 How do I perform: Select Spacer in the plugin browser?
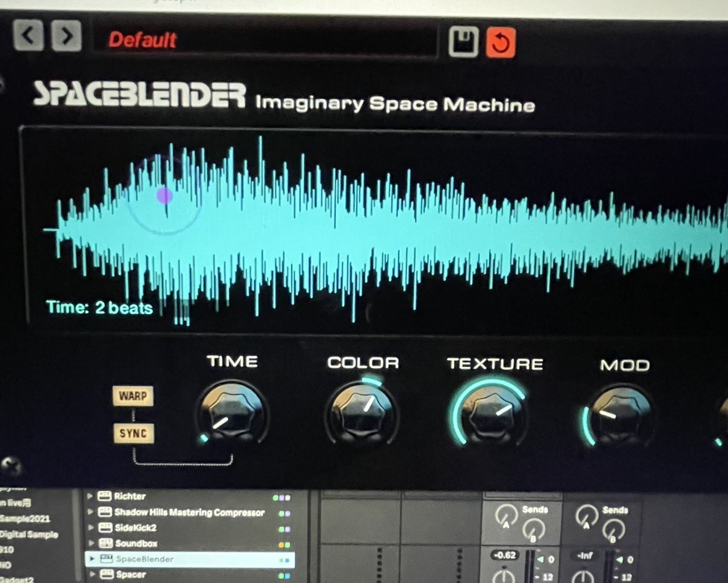pos(131,574)
